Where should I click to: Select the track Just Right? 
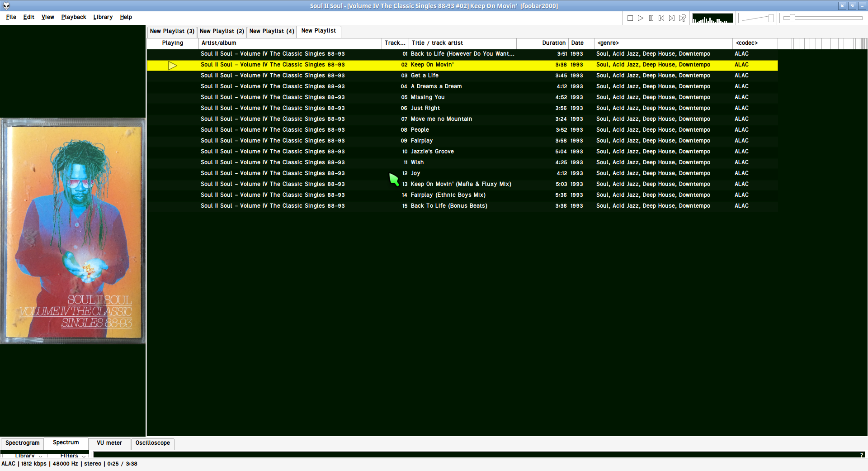(462, 108)
